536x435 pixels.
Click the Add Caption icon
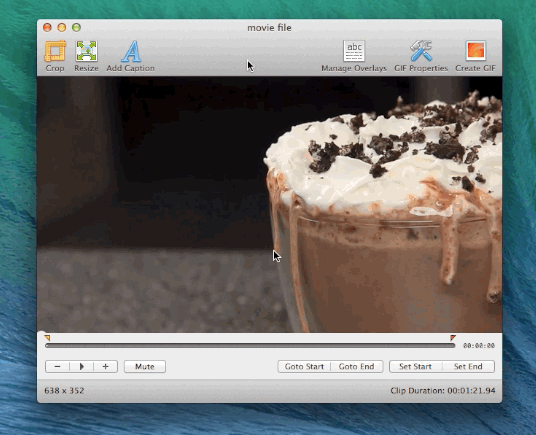pos(131,51)
